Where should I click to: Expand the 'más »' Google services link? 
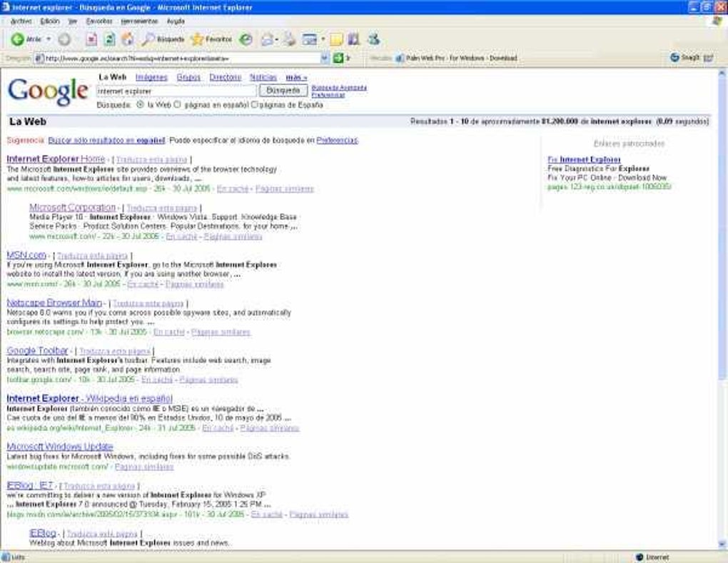point(297,78)
